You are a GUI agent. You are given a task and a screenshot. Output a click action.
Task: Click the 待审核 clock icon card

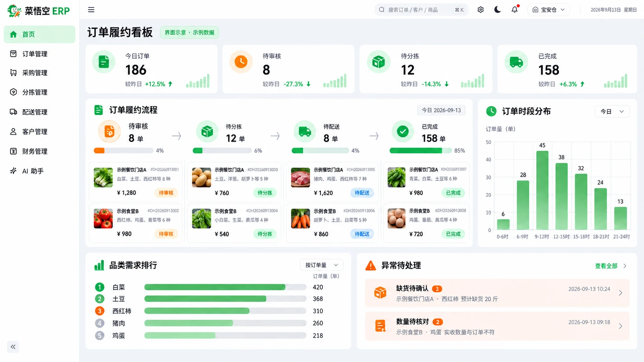[241, 62]
